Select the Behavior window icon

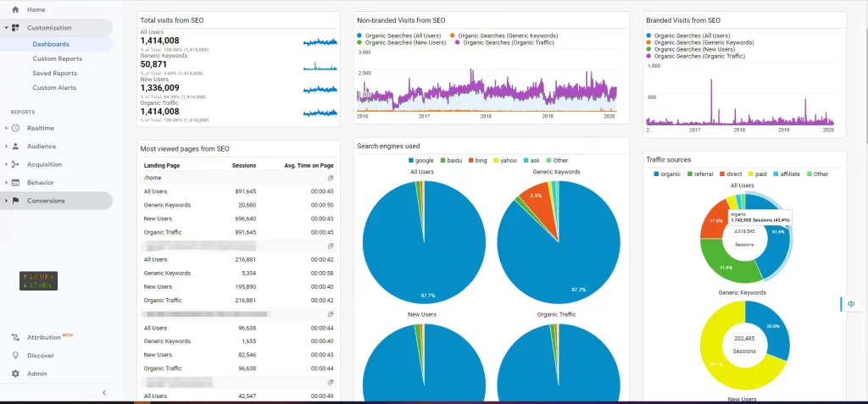coord(15,183)
